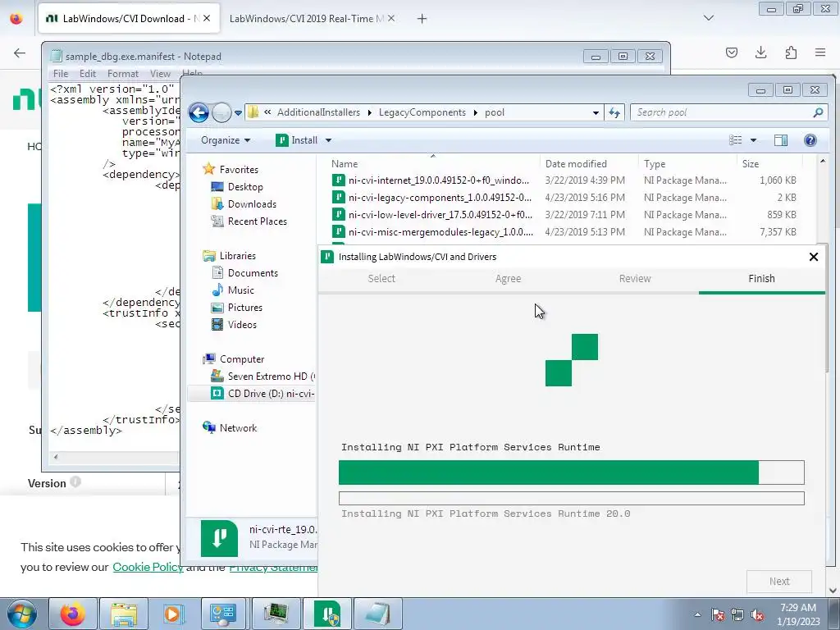
Task: Click the arrow after AdditionalInstallers breadcrumb
Action: pyautogui.click(x=370, y=112)
